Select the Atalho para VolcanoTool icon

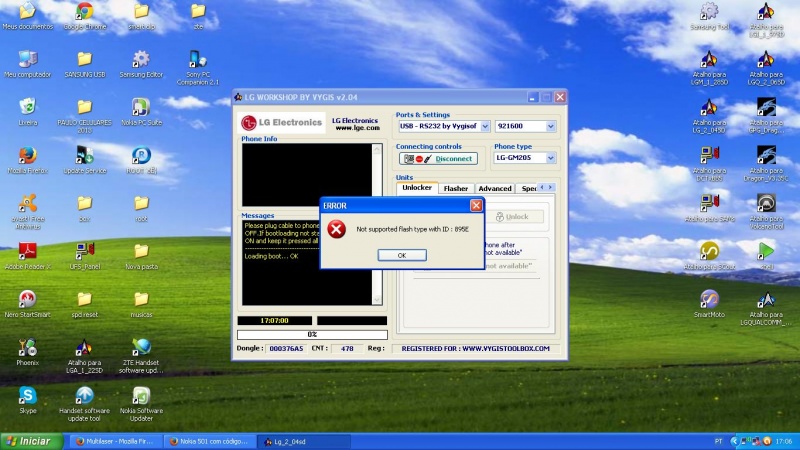pos(766,212)
